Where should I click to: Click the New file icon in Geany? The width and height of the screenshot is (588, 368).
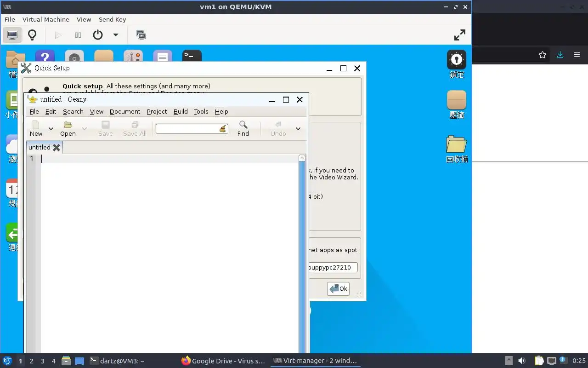(36, 128)
